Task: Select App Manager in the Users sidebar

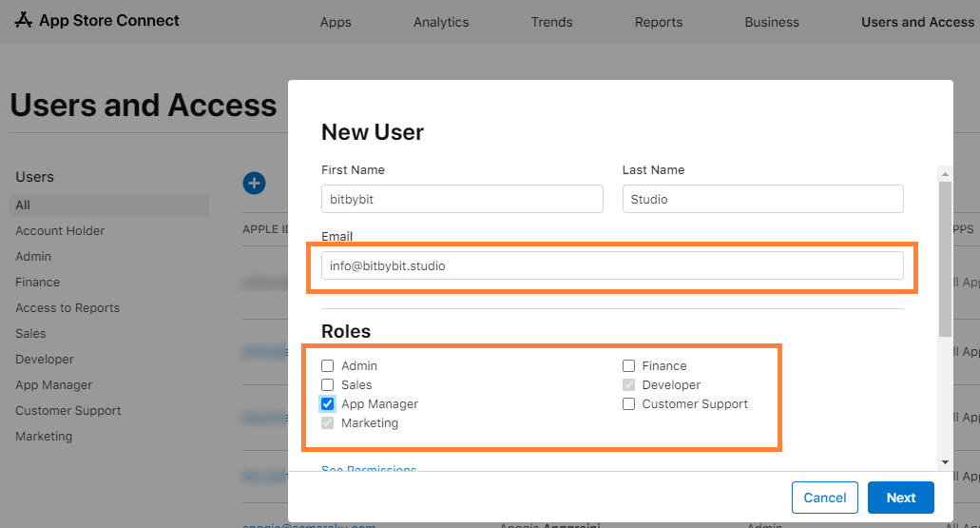Action: point(54,384)
